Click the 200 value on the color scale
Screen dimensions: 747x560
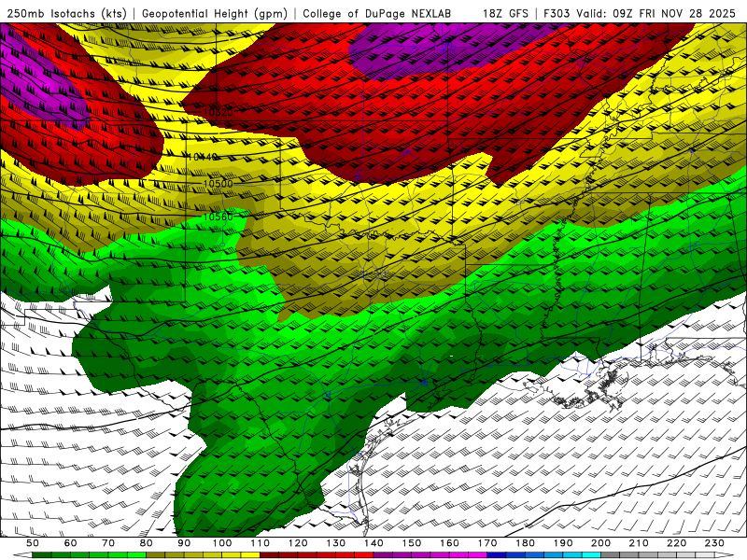pyautogui.click(x=601, y=543)
